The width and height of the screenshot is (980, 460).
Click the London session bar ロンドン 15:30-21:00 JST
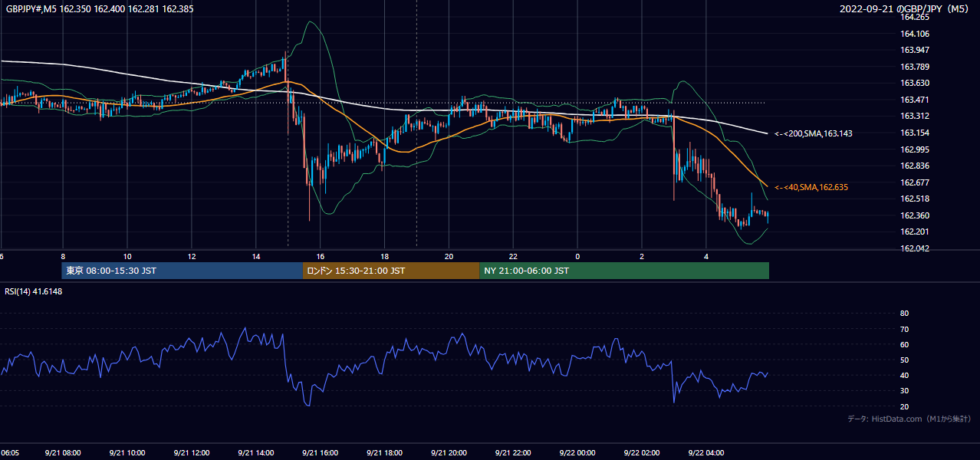coord(391,271)
